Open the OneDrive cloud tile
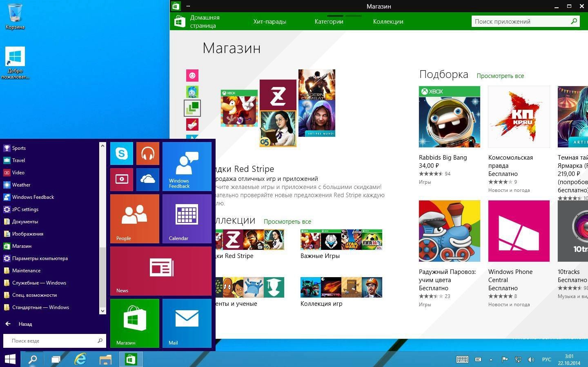This screenshot has height=367, width=588. pos(147,180)
